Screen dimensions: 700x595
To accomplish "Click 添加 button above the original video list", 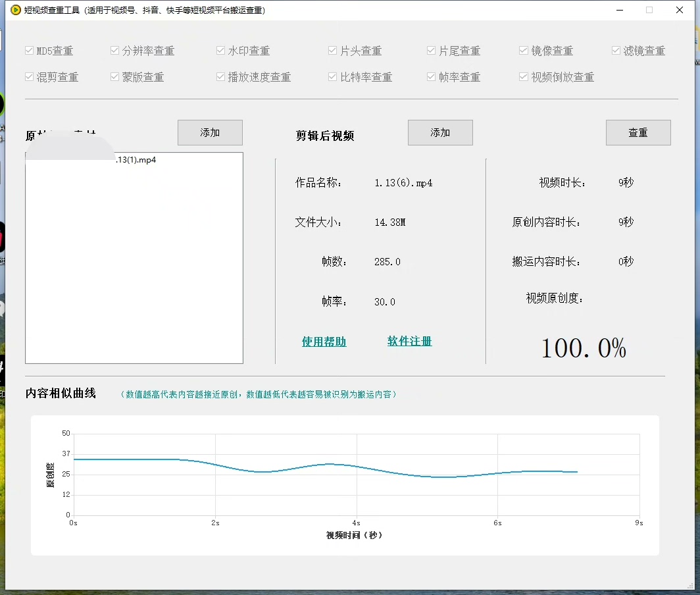I will pyautogui.click(x=211, y=133).
